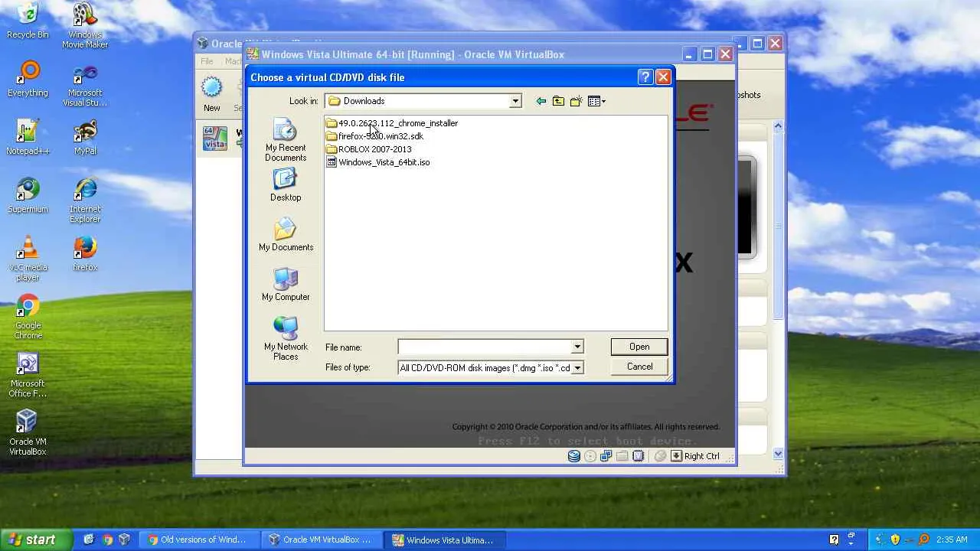
Task: Click the CPU virtualization icon in VM status bar
Action: click(638, 456)
